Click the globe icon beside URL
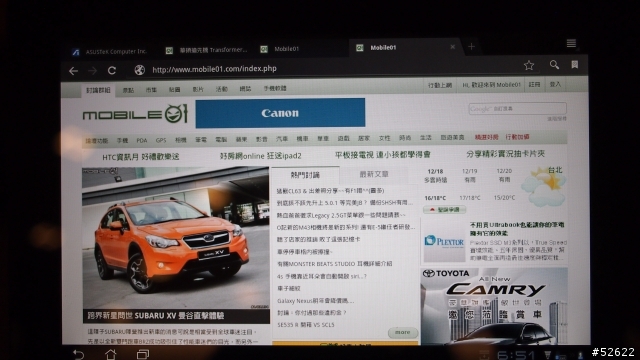This screenshot has width=640, height=360. click(140, 70)
